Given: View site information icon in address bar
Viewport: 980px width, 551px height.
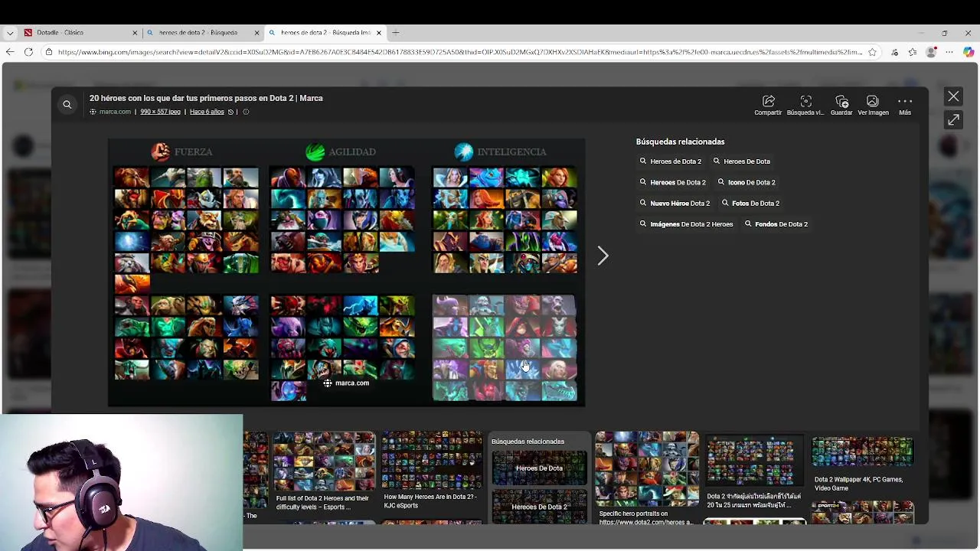Looking at the screenshot, I should 48,52.
